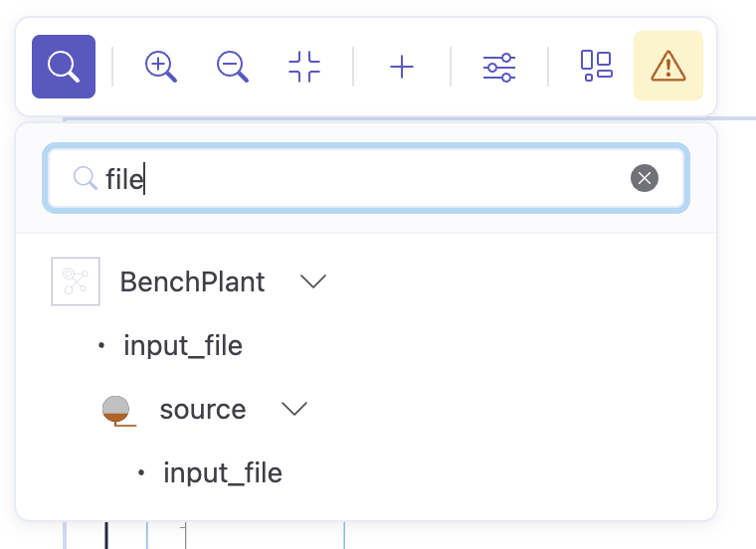Click the source tank icon
756x549 pixels.
116,409
